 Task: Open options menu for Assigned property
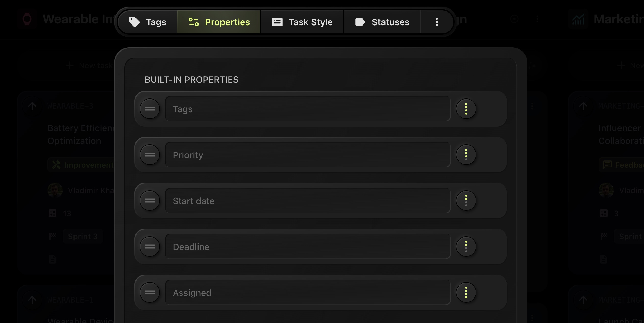466,293
